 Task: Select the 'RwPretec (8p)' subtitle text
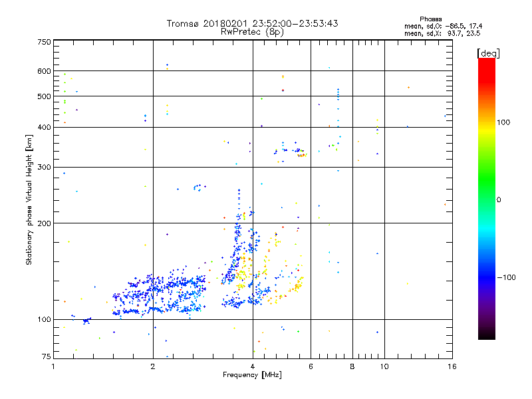pos(252,32)
